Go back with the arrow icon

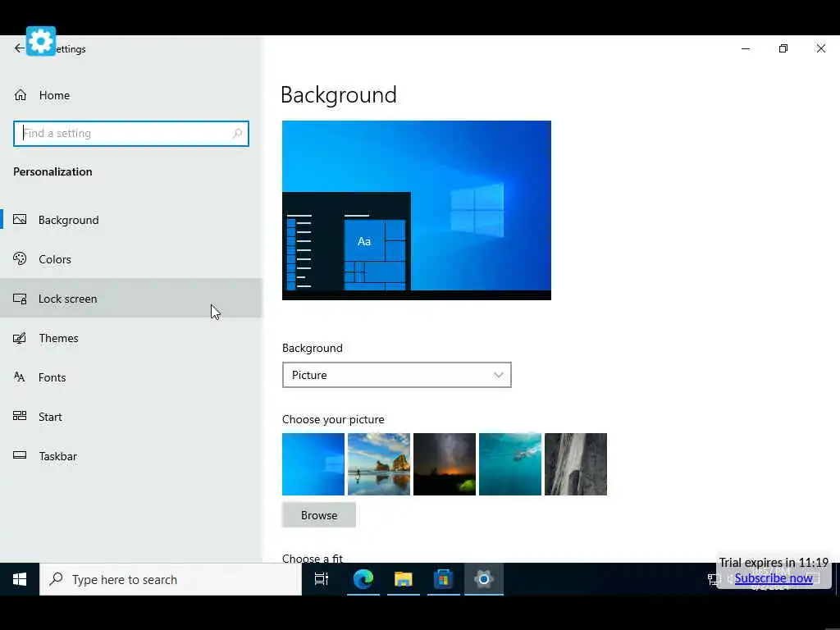19,48
